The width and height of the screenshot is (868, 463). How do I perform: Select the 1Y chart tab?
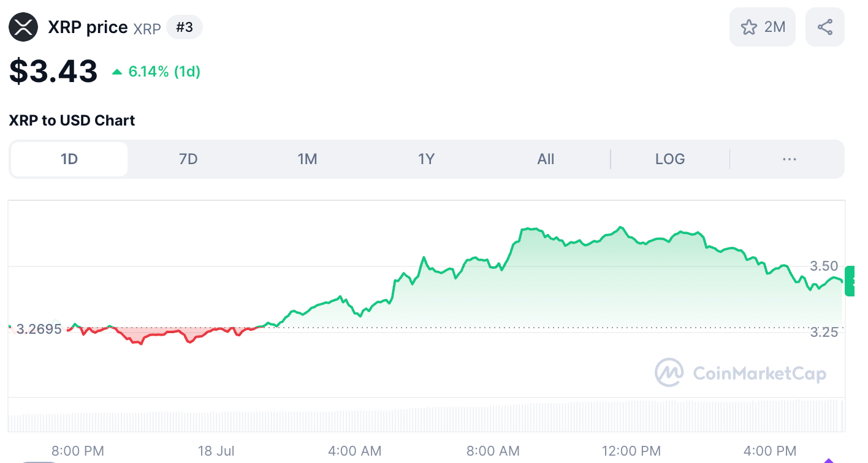coord(426,159)
